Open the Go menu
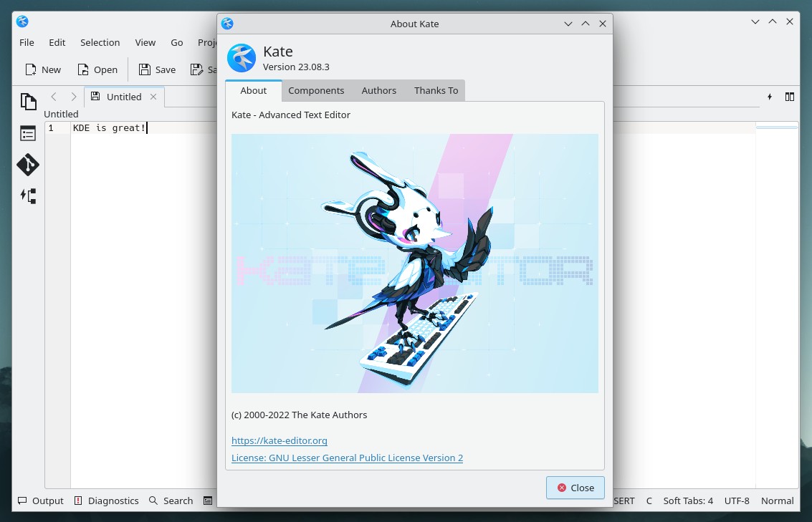Image resolution: width=812 pixels, height=522 pixels. point(176,42)
